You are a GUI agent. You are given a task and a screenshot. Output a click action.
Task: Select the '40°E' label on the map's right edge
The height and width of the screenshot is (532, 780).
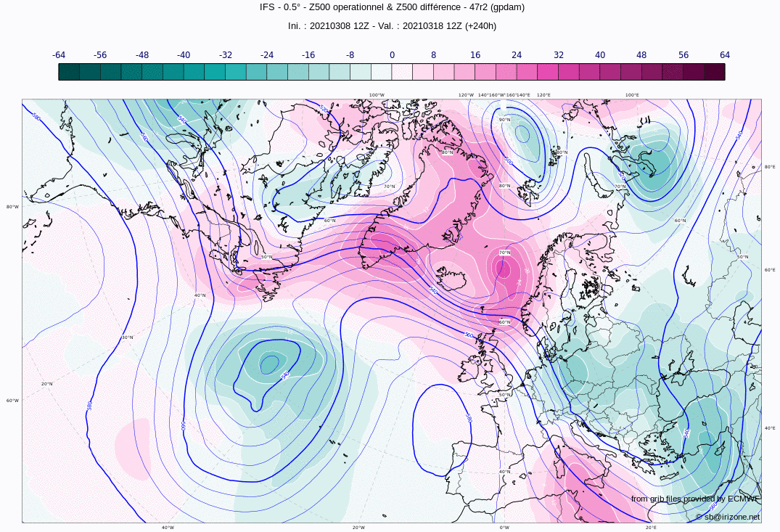pos(770,427)
